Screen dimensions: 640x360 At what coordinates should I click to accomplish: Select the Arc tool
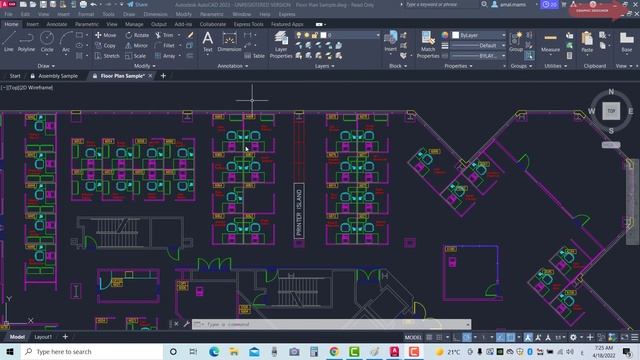[66, 42]
